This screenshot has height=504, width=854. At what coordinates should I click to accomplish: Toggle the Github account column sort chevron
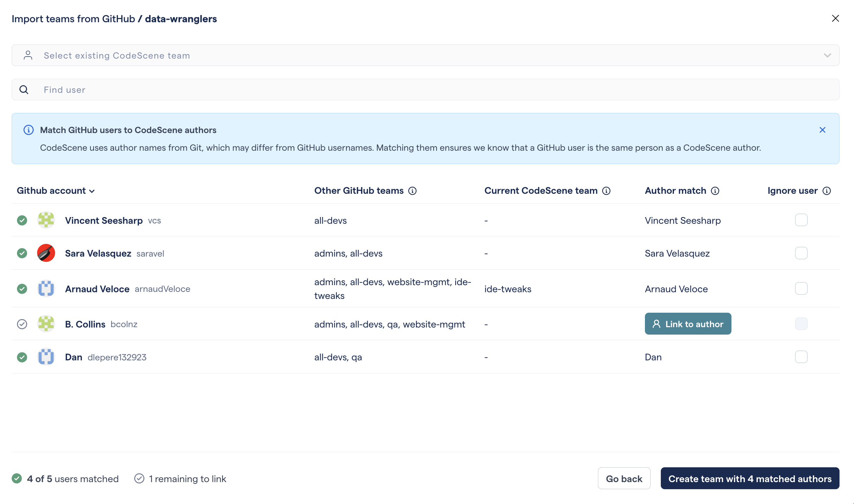[93, 191]
